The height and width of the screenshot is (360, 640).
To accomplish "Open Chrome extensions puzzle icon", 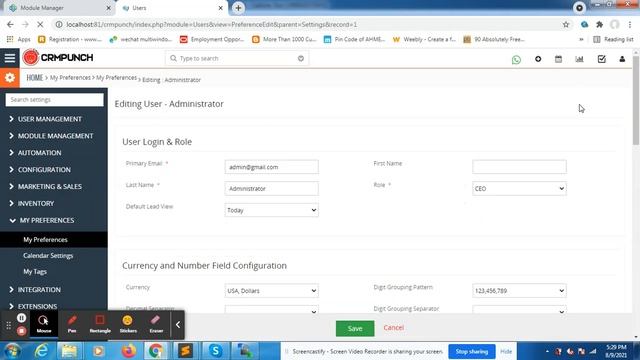I will click(x=600, y=24).
